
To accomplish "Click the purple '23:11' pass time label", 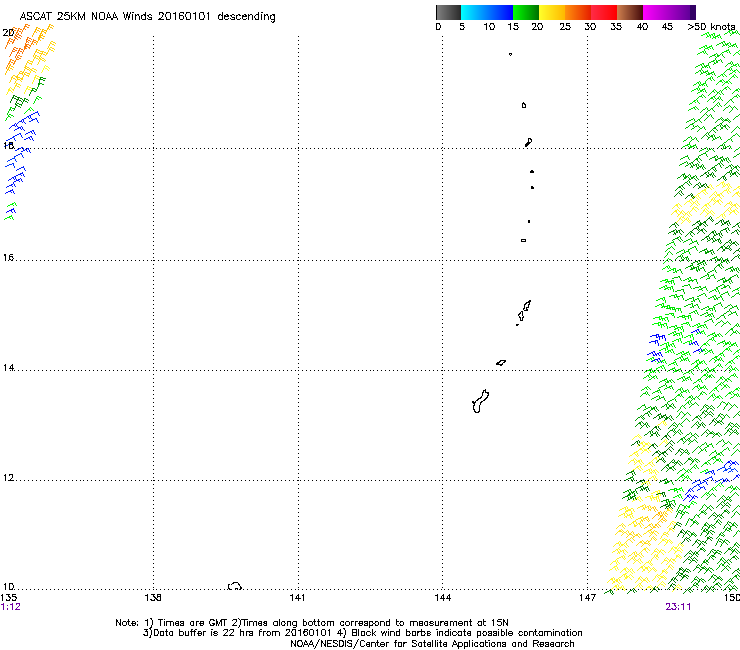I will coord(678,607).
